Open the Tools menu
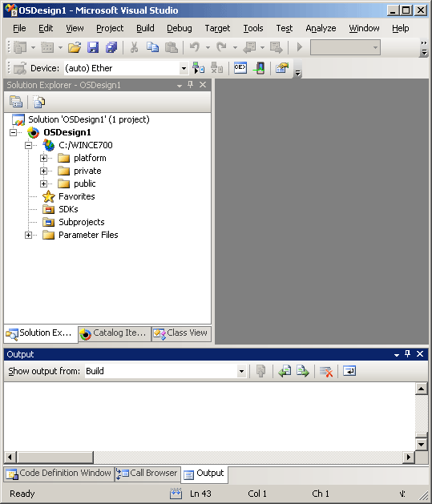Image resolution: width=432 pixels, height=504 pixels. 253,28
